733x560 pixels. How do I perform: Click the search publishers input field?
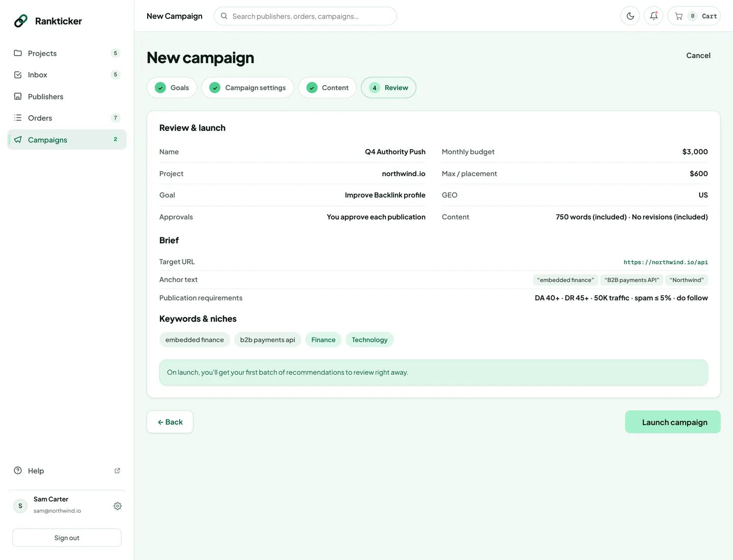(x=305, y=16)
